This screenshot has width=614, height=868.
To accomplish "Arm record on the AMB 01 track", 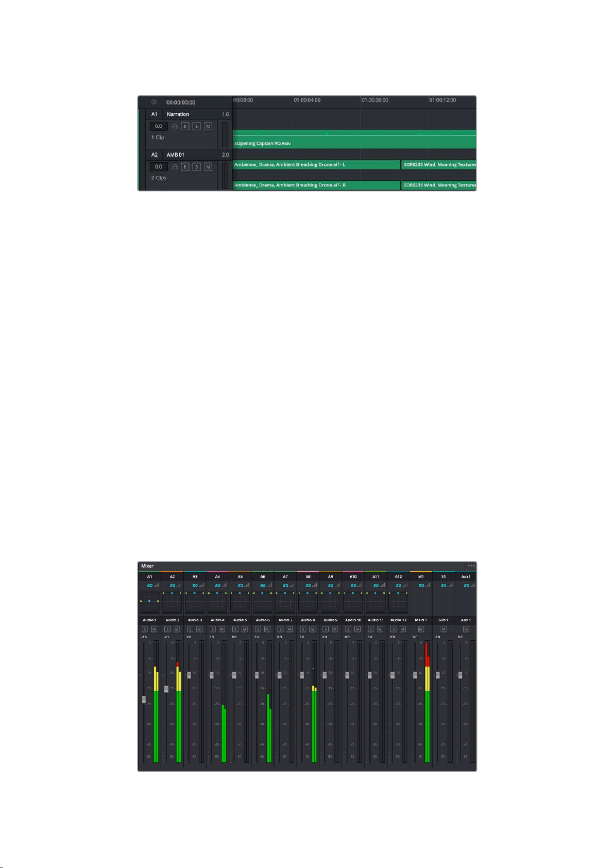I will [185, 167].
